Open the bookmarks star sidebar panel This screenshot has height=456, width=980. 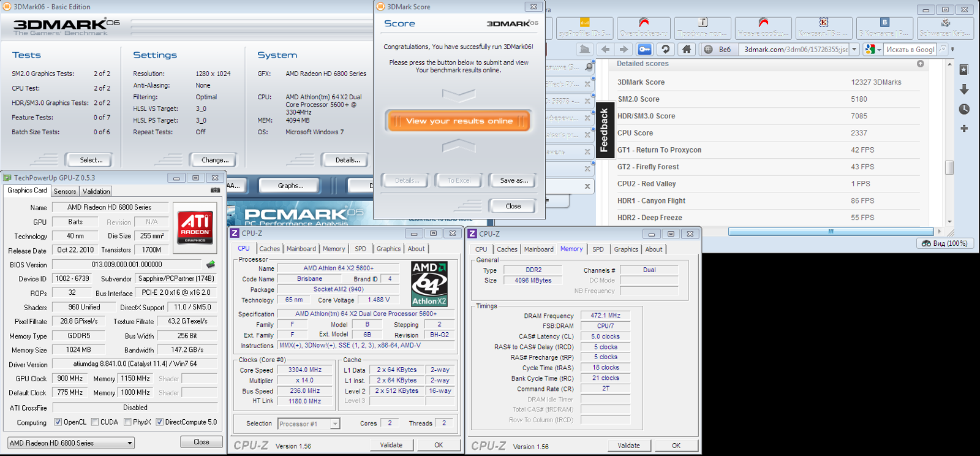tap(964, 70)
